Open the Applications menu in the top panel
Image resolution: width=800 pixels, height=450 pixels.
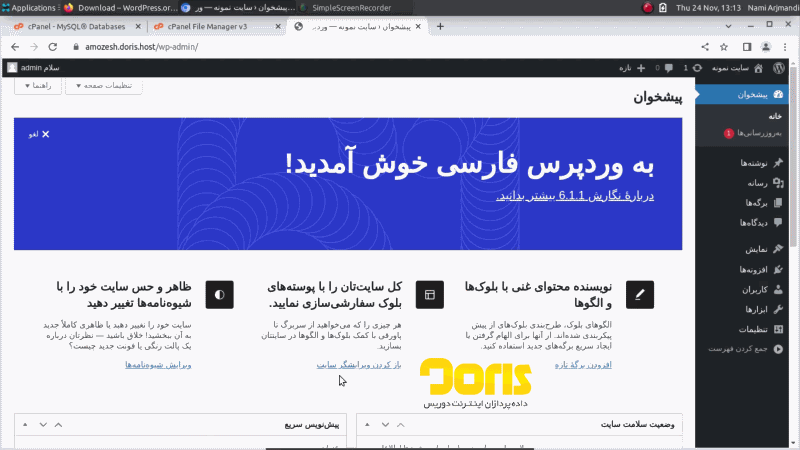tap(29, 8)
